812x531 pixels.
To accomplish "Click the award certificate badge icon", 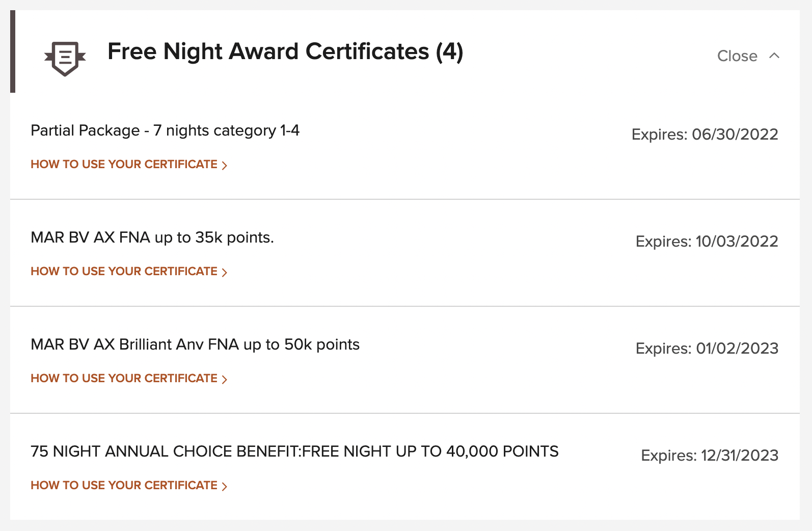I will coord(65,58).
